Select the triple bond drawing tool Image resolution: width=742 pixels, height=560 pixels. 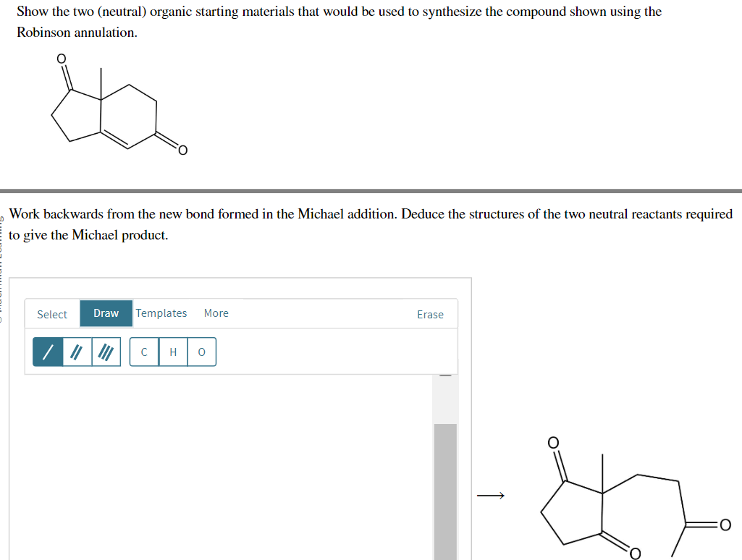[106, 352]
